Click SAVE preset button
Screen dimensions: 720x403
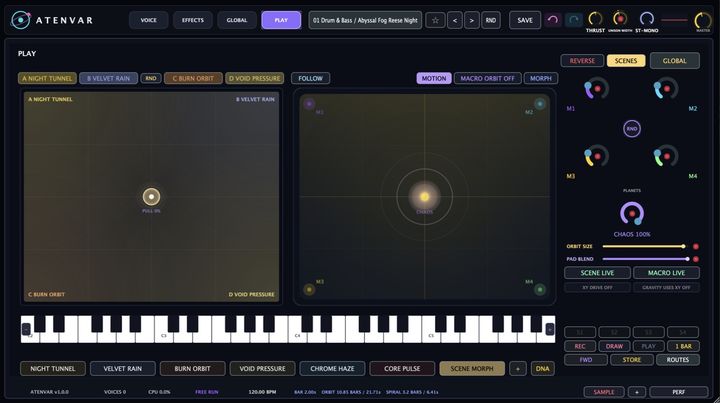[x=525, y=20]
